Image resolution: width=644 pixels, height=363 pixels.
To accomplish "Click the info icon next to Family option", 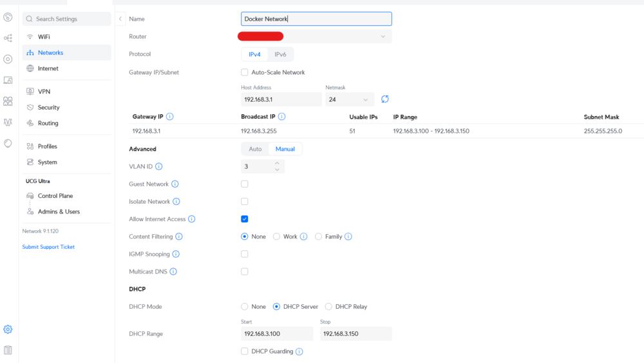I will click(348, 237).
